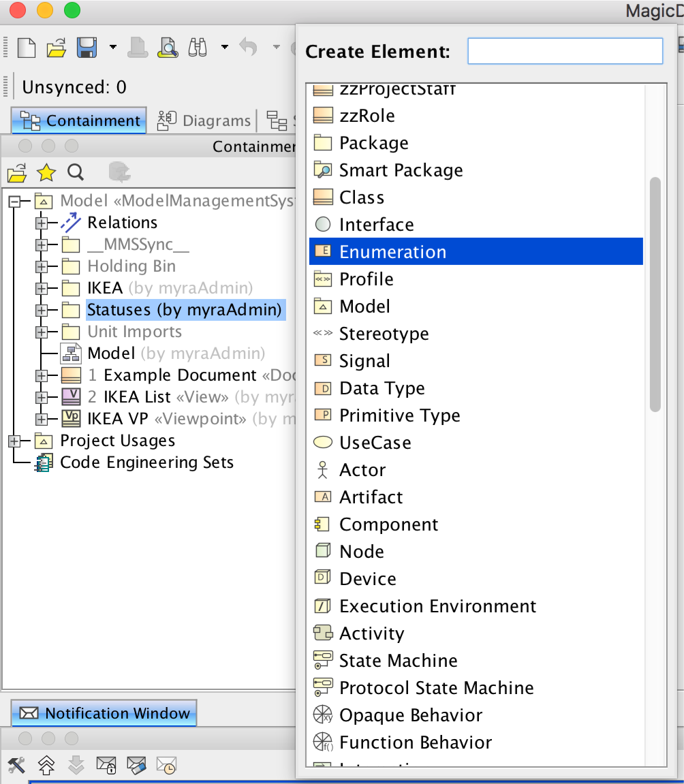
Task: Click the New Project toolbar icon
Action: (27, 48)
